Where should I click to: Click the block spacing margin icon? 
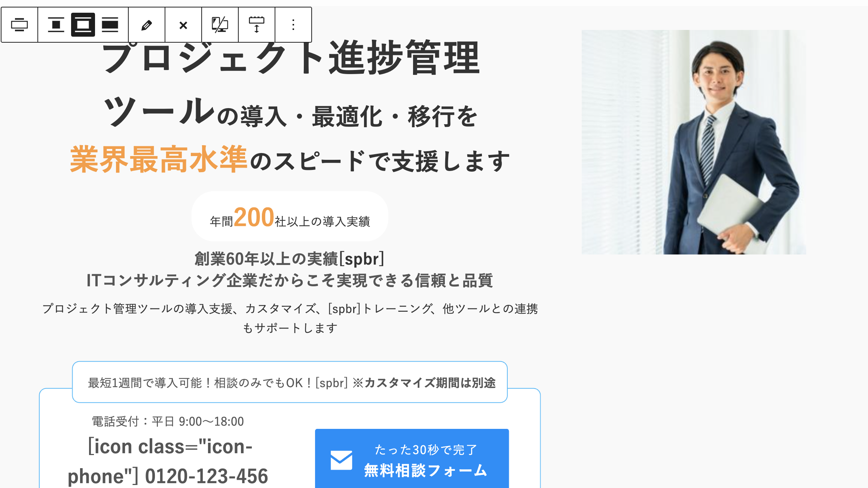click(257, 25)
